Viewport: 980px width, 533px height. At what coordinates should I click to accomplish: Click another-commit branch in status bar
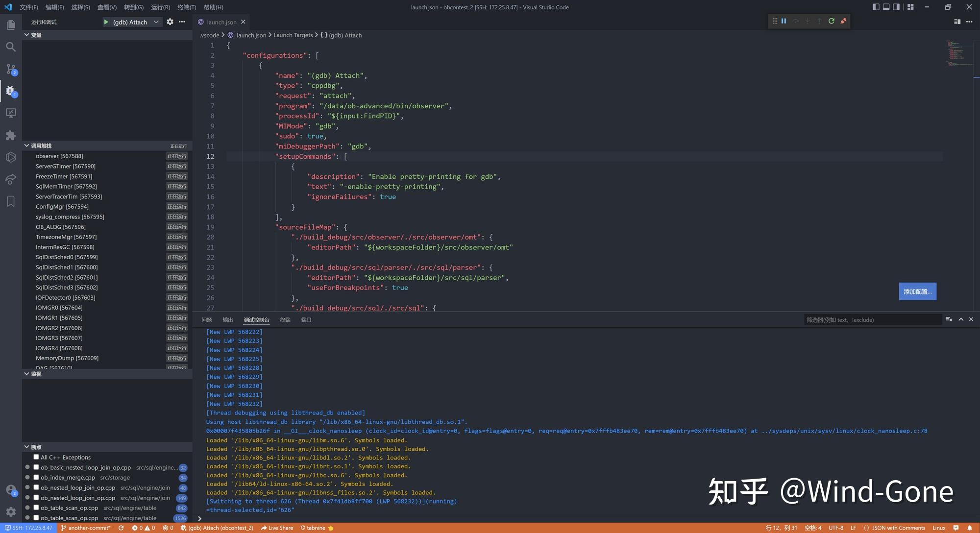pyautogui.click(x=86, y=528)
